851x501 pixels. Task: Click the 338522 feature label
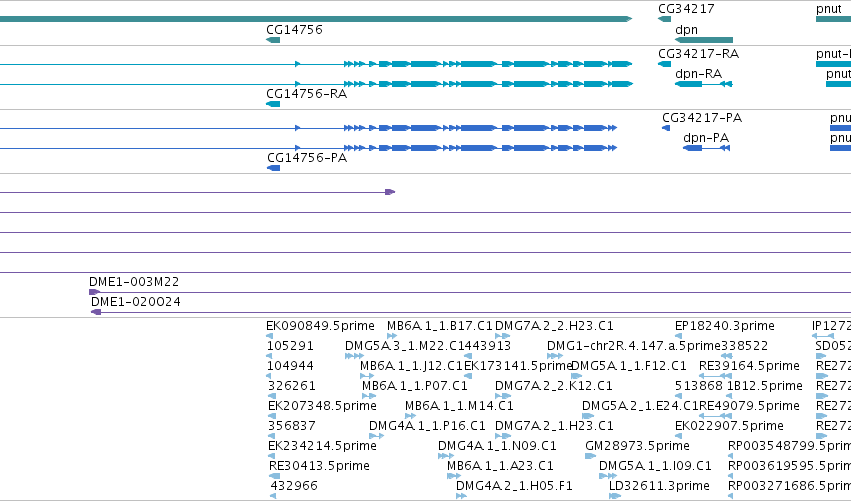[745, 346]
